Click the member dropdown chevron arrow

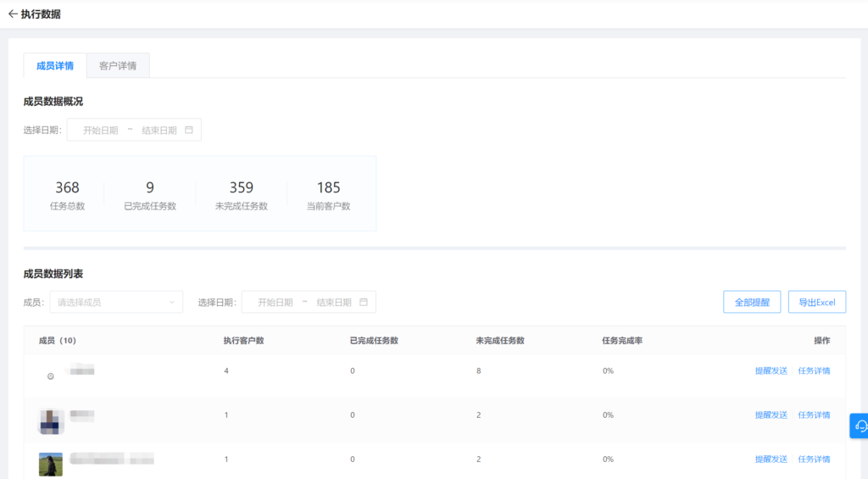(172, 302)
